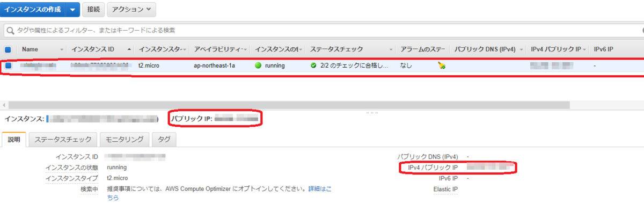Toggle the select-all checkbox in table header

pyautogui.click(x=9, y=49)
